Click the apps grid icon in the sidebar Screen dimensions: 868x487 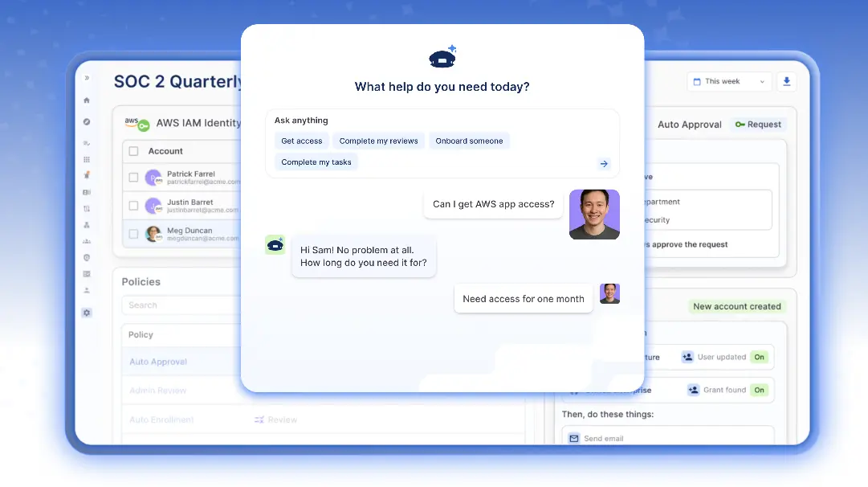point(87,160)
